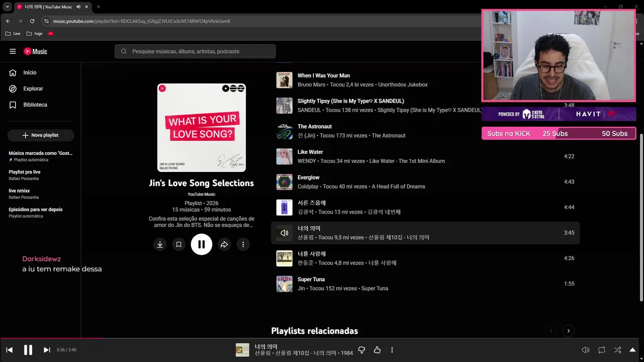Play 너를 사랑해 track
Image resolution: width=644 pixels, height=362 pixels.
(312, 254)
